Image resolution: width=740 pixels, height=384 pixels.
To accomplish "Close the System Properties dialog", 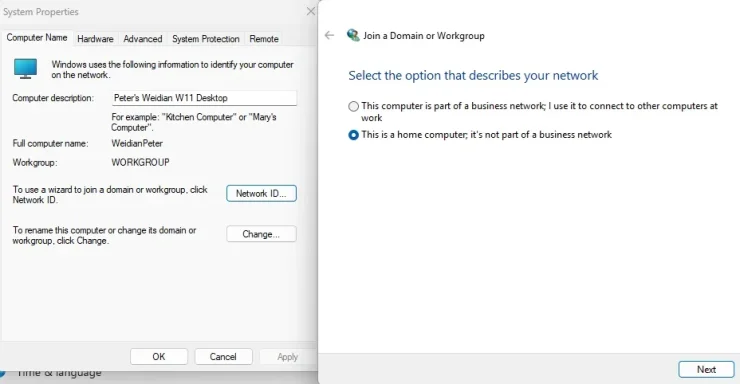I will 311,11.
